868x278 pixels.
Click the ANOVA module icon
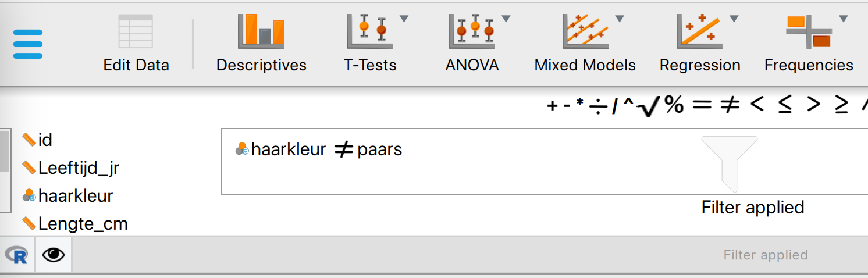tap(472, 31)
